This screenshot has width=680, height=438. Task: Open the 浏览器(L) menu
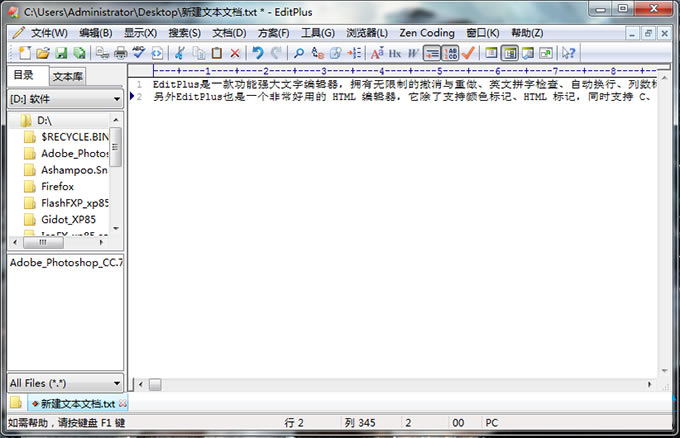click(367, 33)
